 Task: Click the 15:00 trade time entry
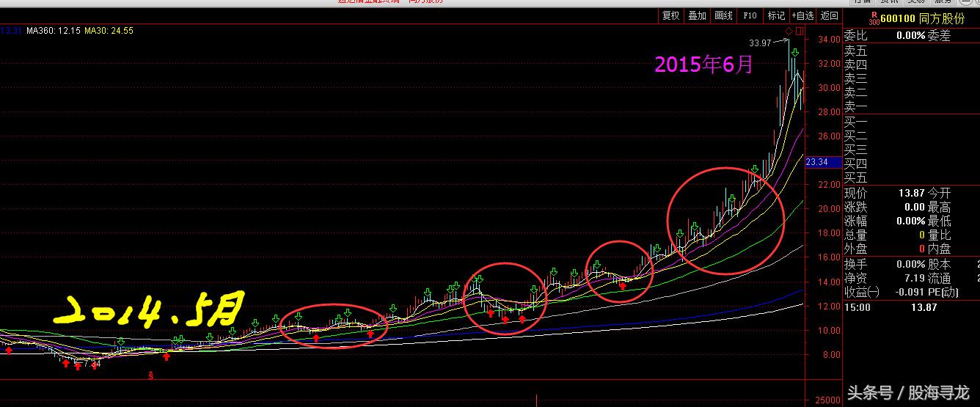coord(857,307)
